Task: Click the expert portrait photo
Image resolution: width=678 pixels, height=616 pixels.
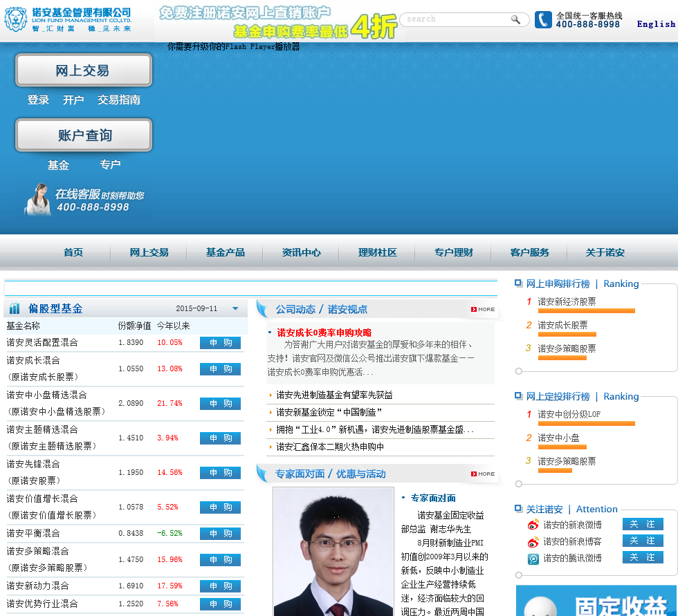Action: click(333, 552)
